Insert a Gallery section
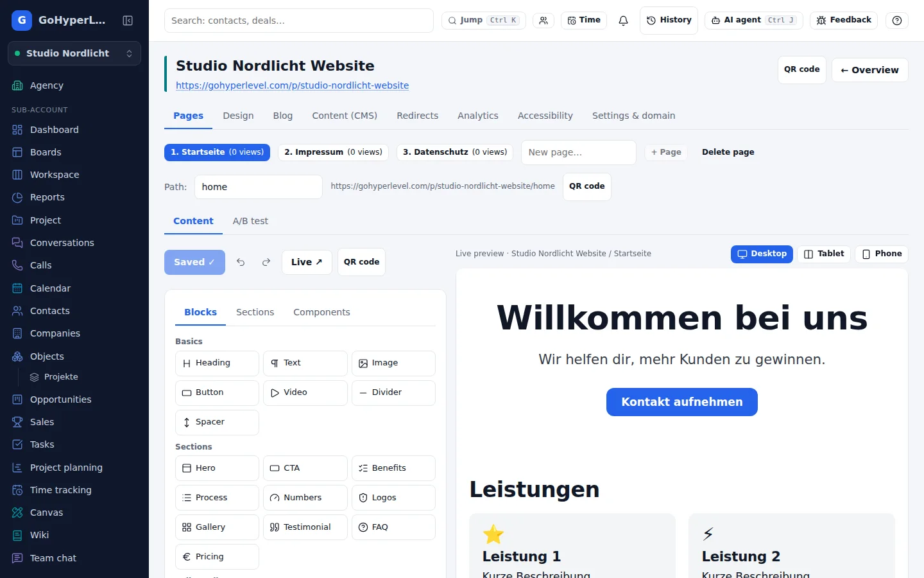Viewport: 924px width, 578px height. pyautogui.click(x=217, y=527)
